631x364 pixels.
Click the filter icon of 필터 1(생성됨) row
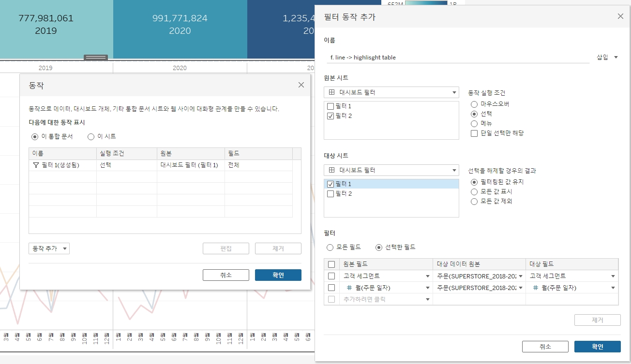(35, 165)
